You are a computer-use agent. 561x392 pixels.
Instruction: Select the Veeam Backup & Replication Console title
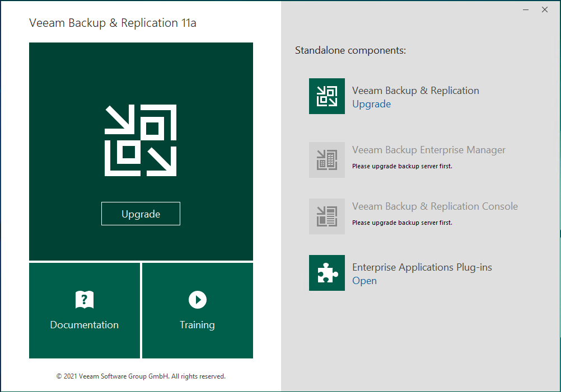click(434, 206)
